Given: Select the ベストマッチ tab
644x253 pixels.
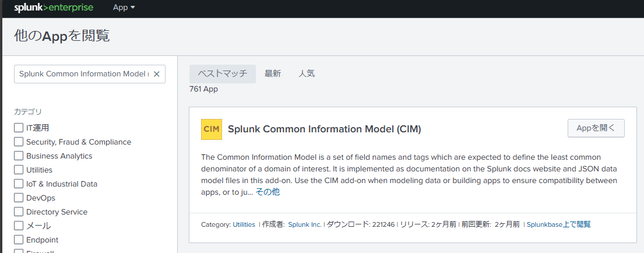Looking at the screenshot, I should (x=223, y=74).
